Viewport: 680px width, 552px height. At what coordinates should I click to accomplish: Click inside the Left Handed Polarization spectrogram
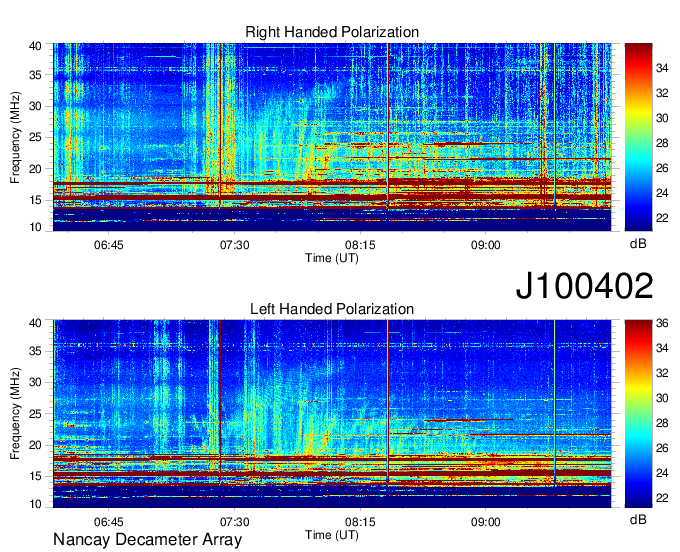coord(332,414)
